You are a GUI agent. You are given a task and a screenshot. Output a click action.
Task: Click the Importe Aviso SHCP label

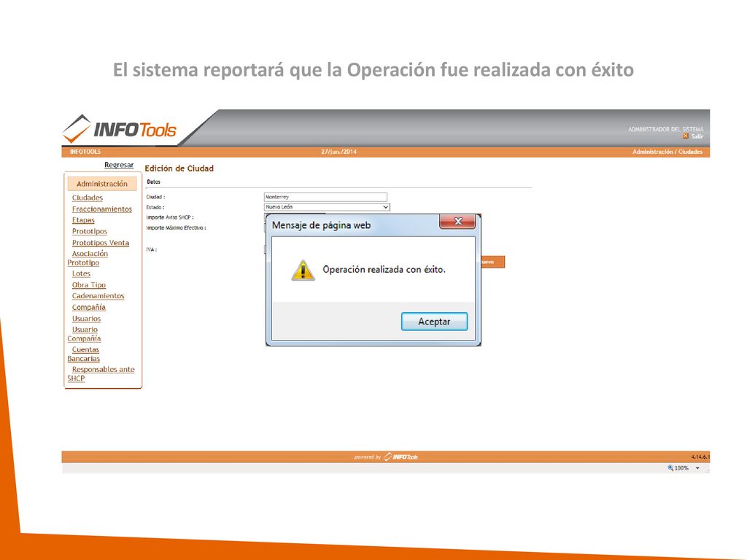point(169,217)
